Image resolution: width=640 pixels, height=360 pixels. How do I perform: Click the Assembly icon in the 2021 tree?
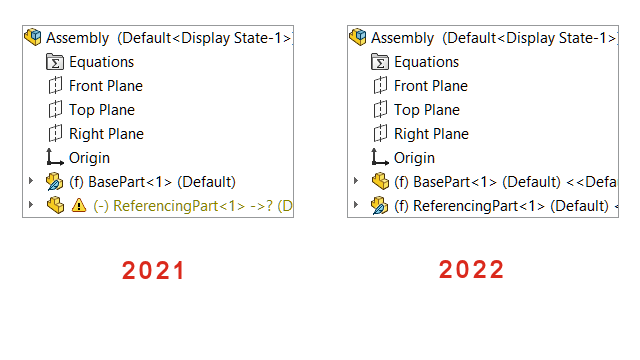click(33, 37)
